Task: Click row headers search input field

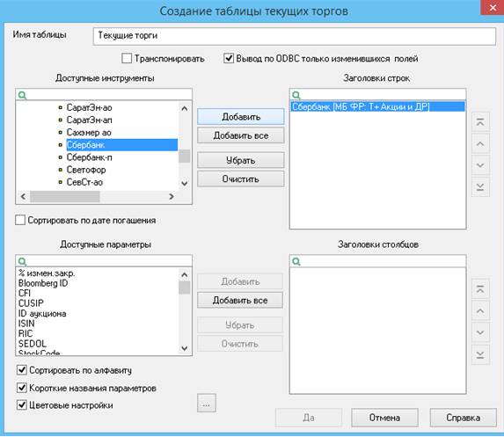Action: [x=377, y=95]
